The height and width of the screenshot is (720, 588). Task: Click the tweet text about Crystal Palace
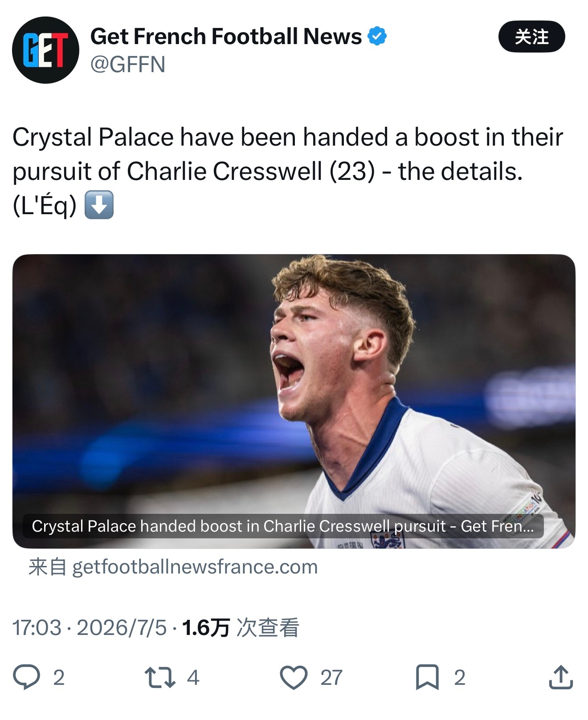point(288,171)
